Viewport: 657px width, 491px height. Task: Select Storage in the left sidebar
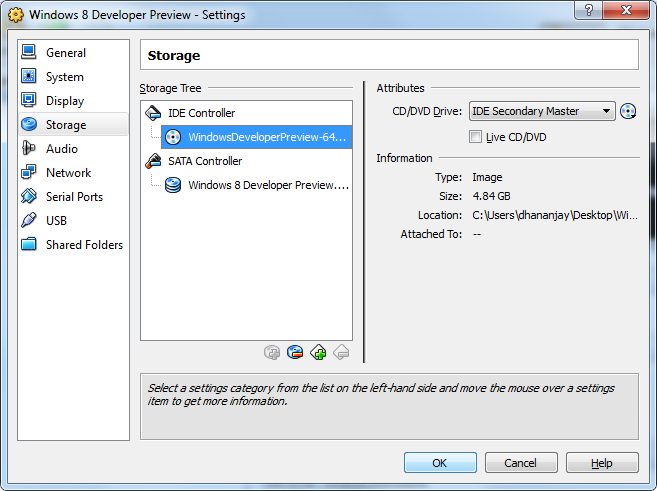pos(65,125)
